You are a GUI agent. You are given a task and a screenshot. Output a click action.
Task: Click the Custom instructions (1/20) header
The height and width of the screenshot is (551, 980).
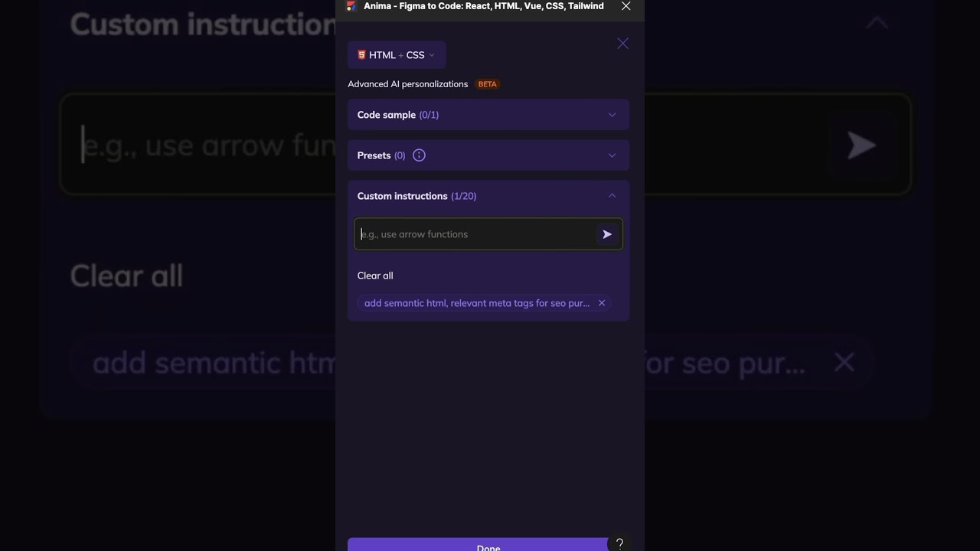(x=416, y=196)
